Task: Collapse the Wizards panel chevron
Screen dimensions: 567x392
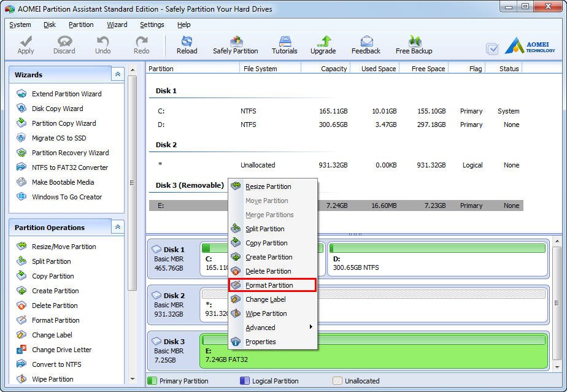Action: pyautogui.click(x=118, y=74)
